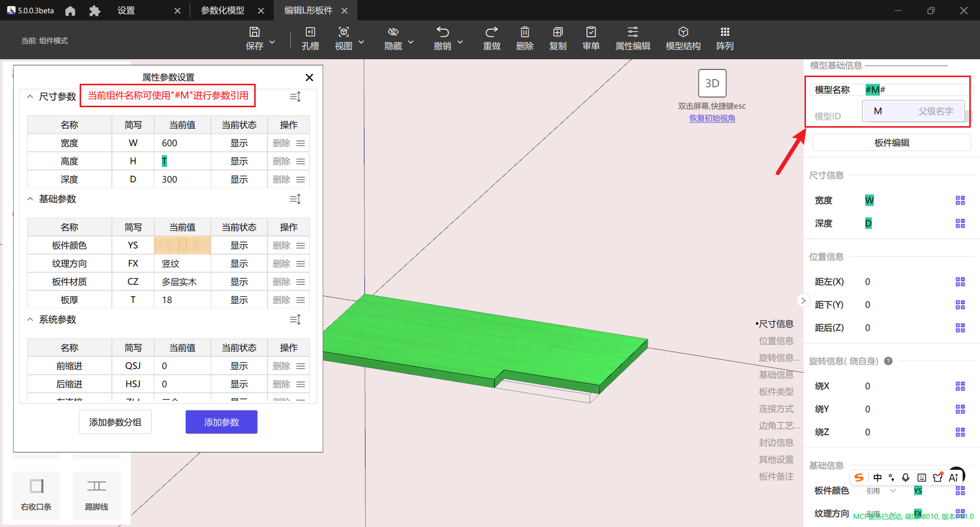The image size is (980, 527).
Task: Open the dropdown arrow next to 隐藏
Action: tap(411, 42)
